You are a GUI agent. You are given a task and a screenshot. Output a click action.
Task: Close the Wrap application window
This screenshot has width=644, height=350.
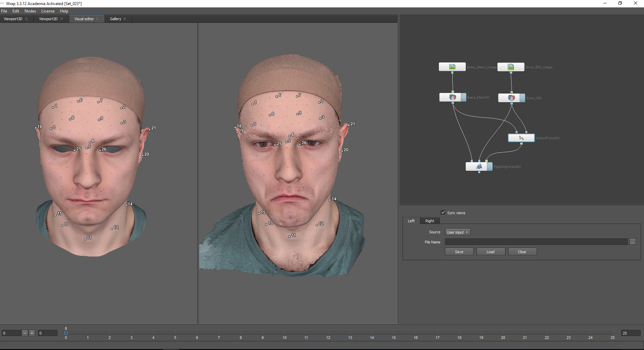(x=636, y=3)
